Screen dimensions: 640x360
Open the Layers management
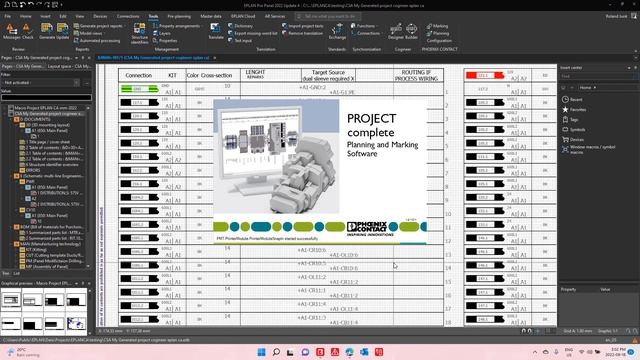coord(162,33)
